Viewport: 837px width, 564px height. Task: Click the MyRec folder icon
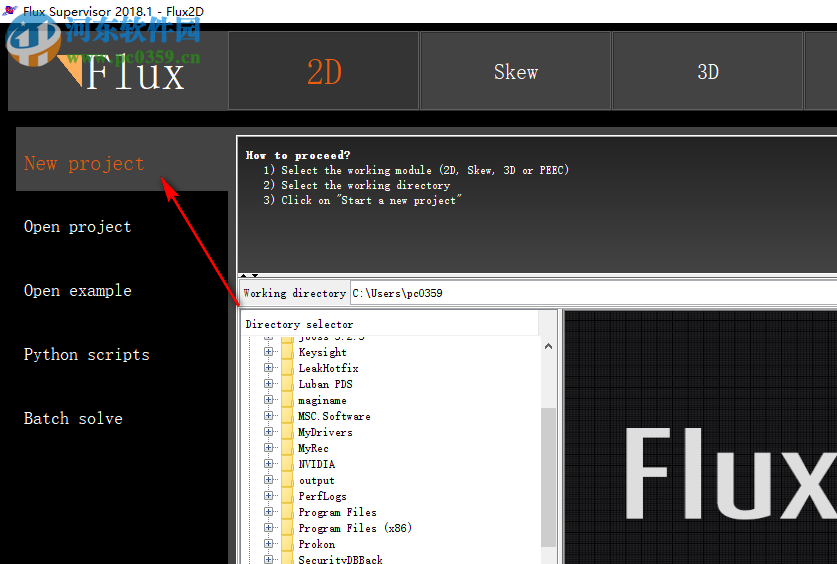point(288,448)
